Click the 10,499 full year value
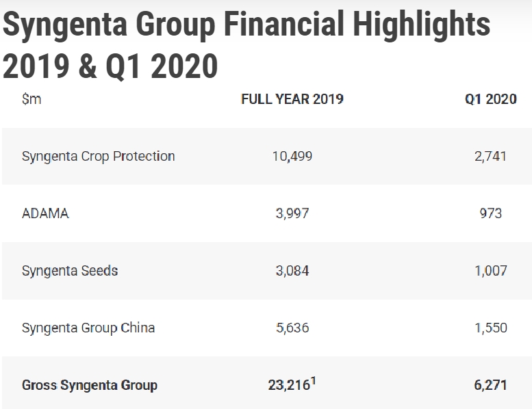 pyautogui.click(x=292, y=156)
